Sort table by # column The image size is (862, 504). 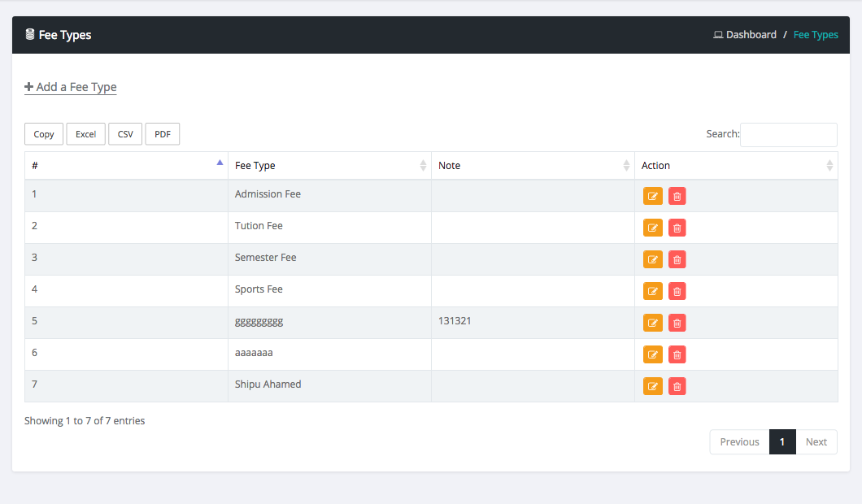click(126, 166)
